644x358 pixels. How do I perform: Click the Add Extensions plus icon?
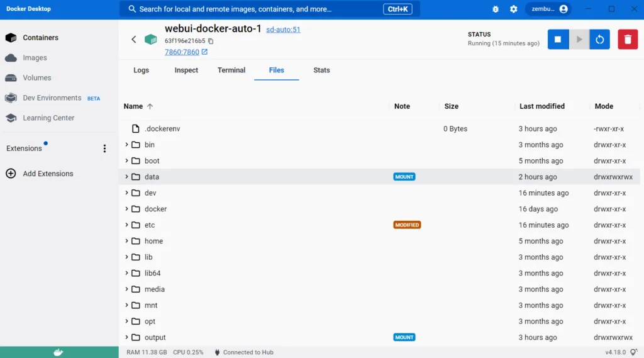pos(11,174)
